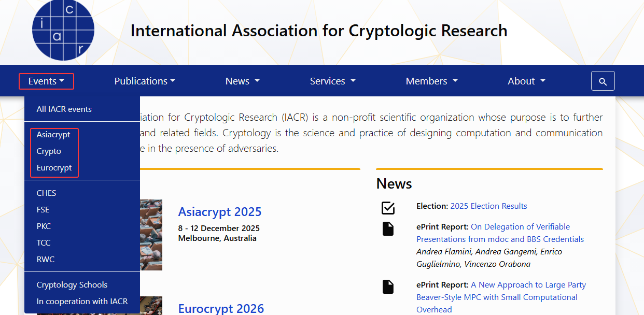This screenshot has height=315, width=644.
Task: Click the Asiacrypt 2025 conference photo
Action: point(151,235)
